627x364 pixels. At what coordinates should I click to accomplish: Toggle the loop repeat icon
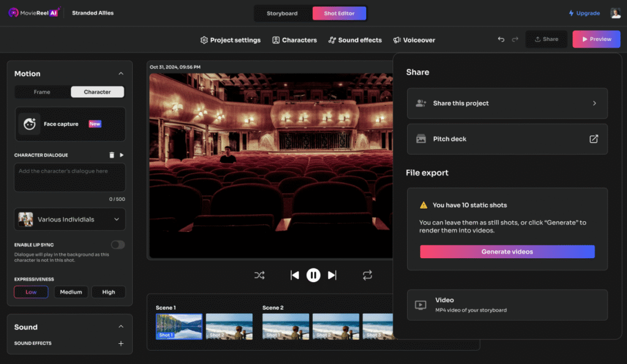(367, 275)
